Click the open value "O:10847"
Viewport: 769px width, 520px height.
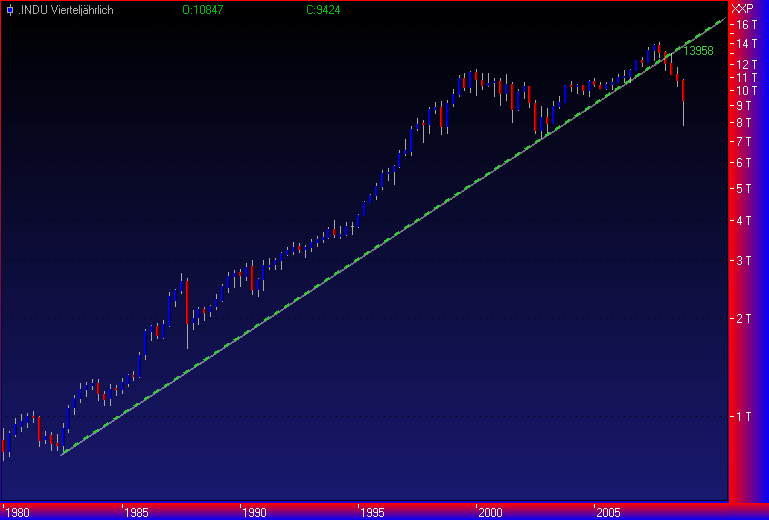point(203,10)
